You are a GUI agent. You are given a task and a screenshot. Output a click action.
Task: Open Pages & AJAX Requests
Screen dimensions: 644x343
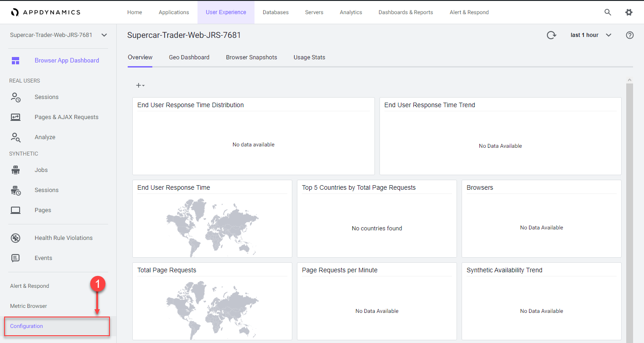[67, 117]
